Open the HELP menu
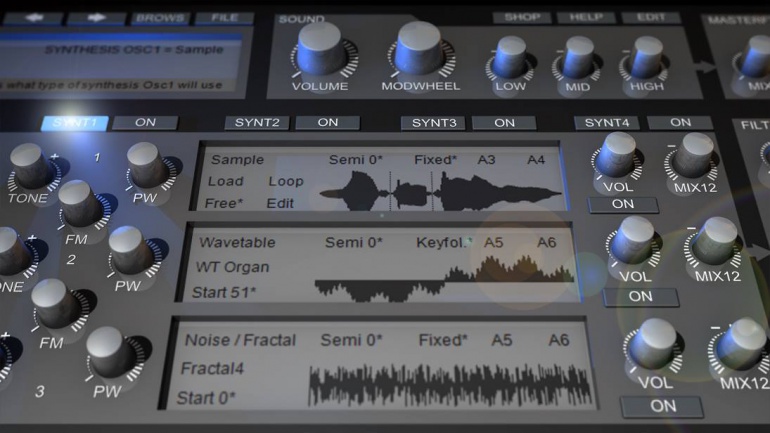Screen dimensions: 770x433 tap(586, 17)
